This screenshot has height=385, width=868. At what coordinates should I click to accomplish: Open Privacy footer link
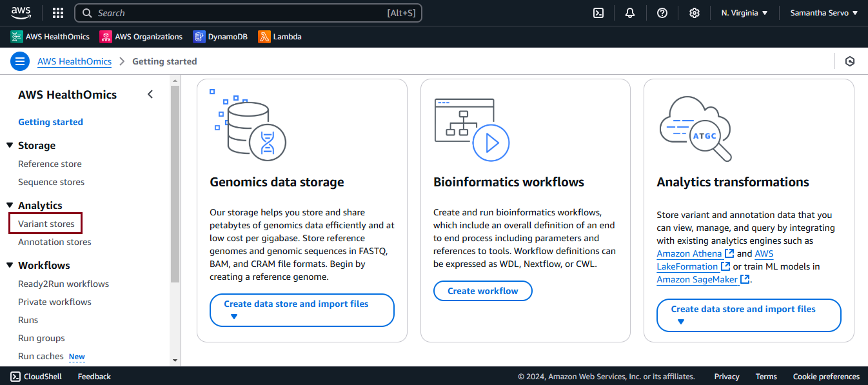pyautogui.click(x=727, y=377)
